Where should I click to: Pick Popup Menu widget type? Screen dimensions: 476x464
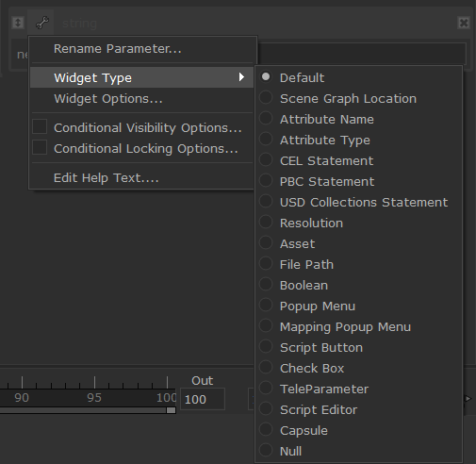pyautogui.click(x=359, y=306)
